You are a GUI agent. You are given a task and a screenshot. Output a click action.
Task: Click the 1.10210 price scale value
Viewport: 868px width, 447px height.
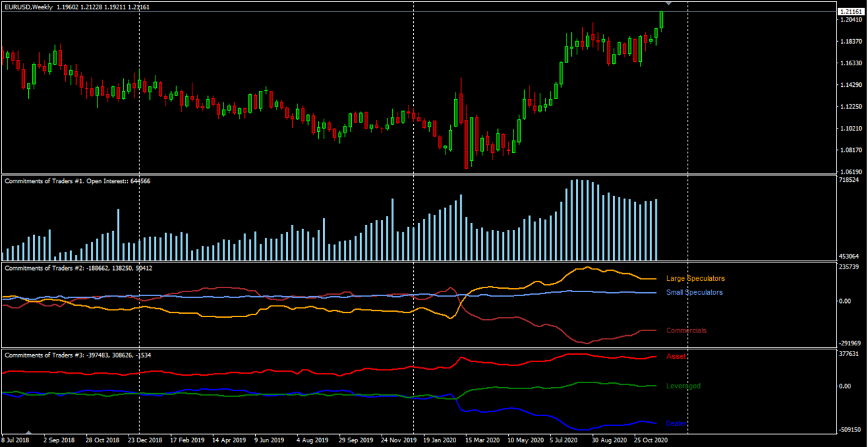click(x=851, y=129)
